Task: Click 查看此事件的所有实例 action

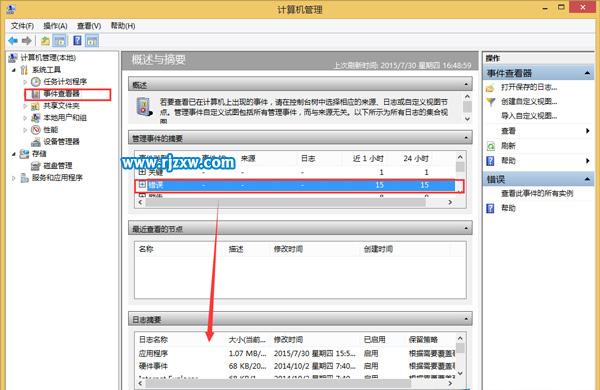Action: [537, 194]
